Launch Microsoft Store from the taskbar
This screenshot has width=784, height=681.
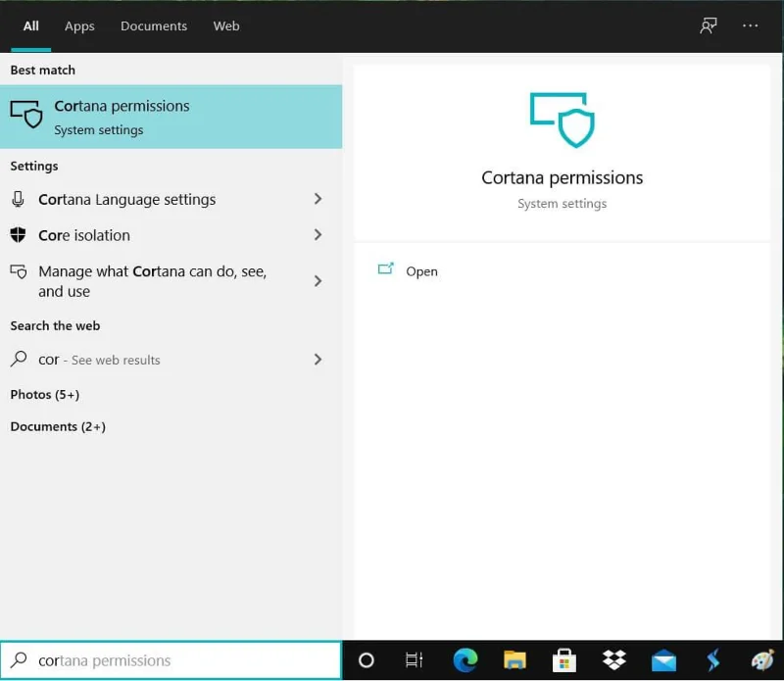point(563,660)
